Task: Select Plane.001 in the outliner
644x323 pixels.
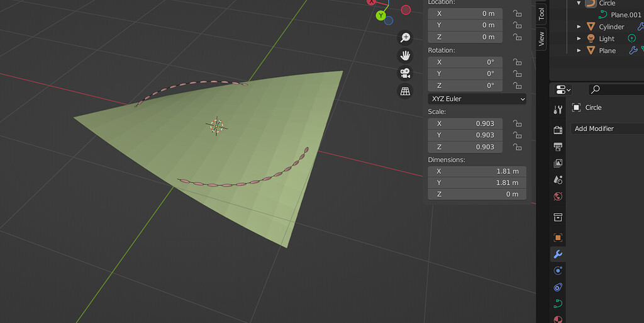Action: (626, 14)
